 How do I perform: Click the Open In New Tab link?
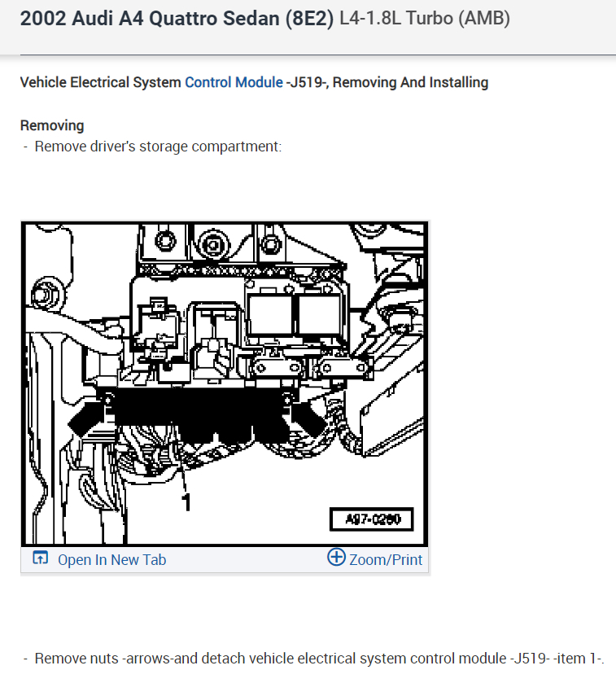111,560
